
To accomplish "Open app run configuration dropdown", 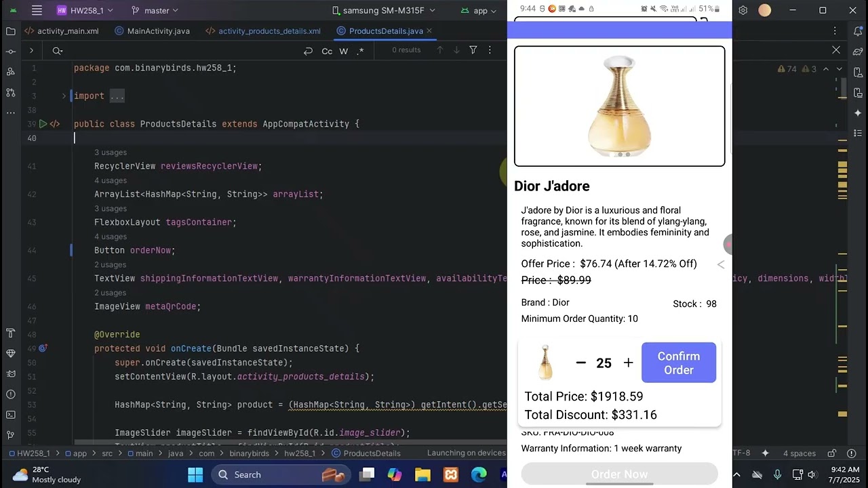I will 480,10.
